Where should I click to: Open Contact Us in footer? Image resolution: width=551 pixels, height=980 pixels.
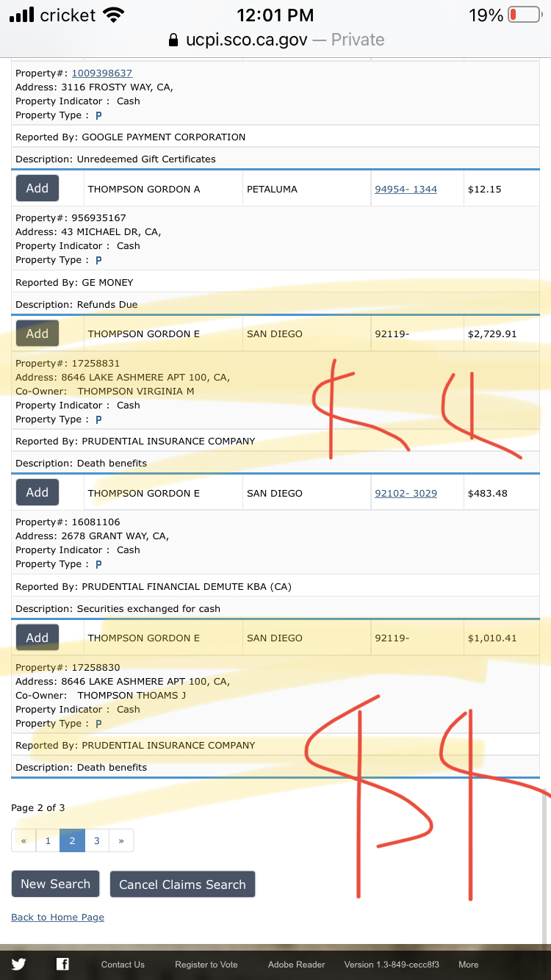[x=123, y=965]
